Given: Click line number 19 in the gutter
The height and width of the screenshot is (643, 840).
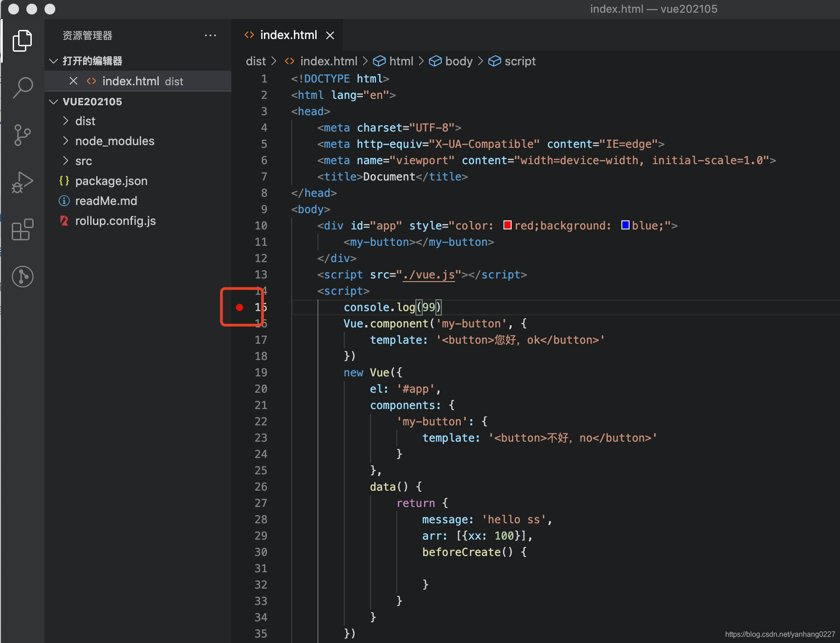Looking at the screenshot, I should pyautogui.click(x=261, y=373).
